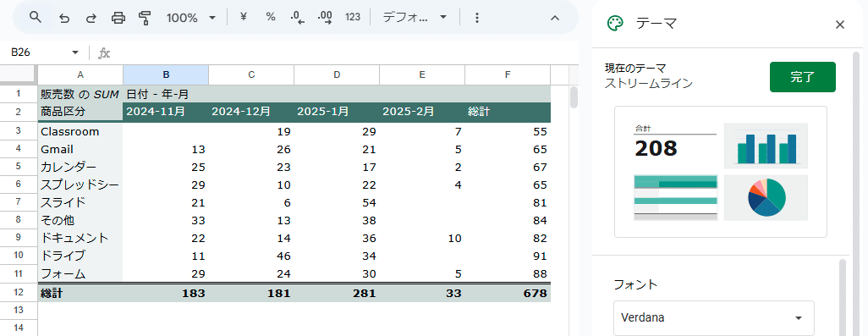Click the 'カレンダー' row label
868x336 pixels.
(80, 168)
